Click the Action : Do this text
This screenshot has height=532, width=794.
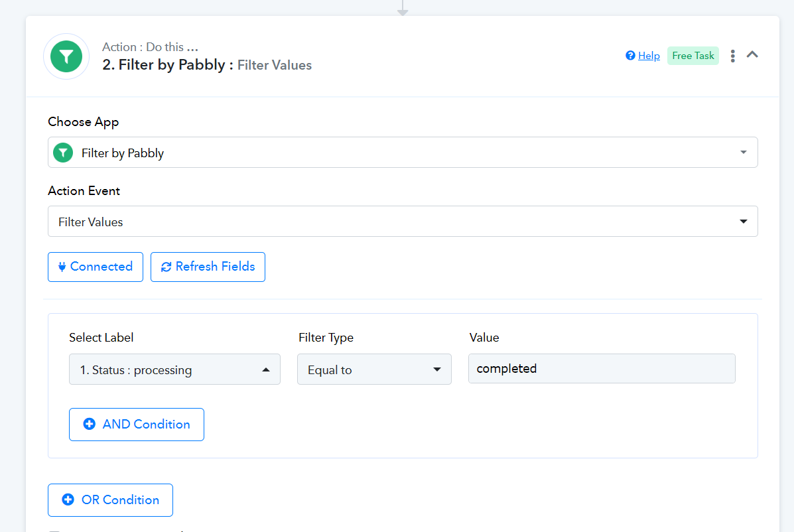point(150,47)
